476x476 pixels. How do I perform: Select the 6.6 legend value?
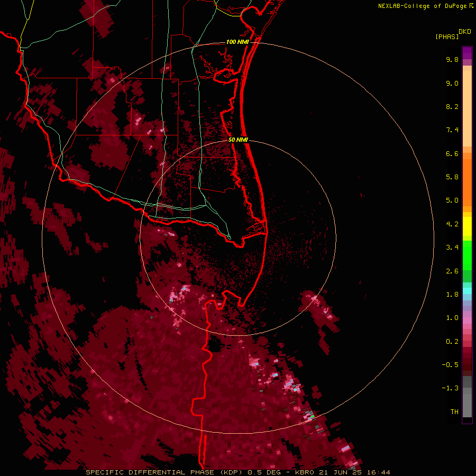tap(452, 153)
